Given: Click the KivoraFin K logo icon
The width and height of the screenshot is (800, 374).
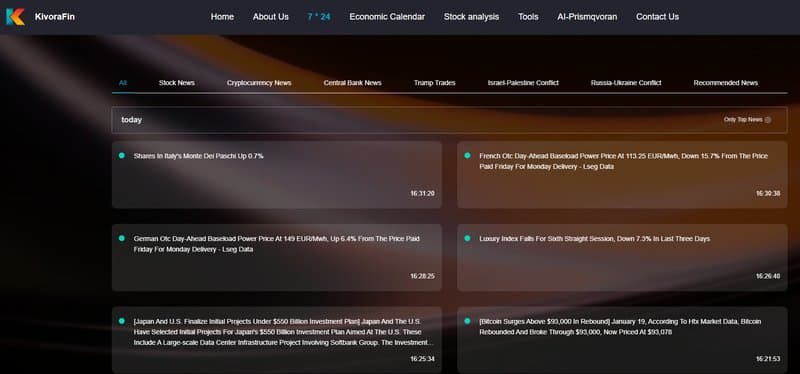Looking at the screenshot, I should [15, 17].
